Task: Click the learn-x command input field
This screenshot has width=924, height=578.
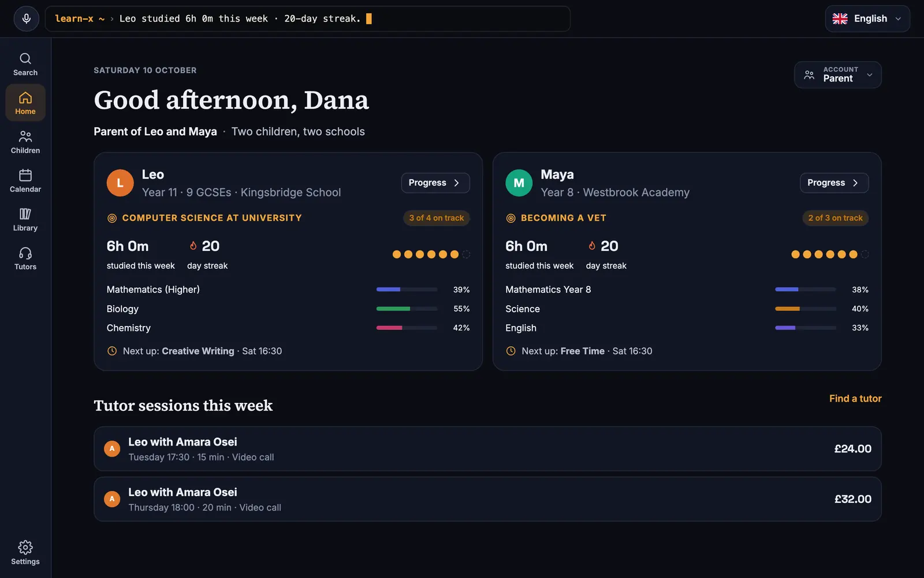Action: click(307, 18)
